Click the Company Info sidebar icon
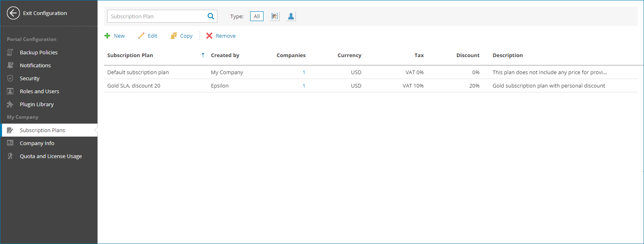This screenshot has height=244, width=644. (x=10, y=143)
